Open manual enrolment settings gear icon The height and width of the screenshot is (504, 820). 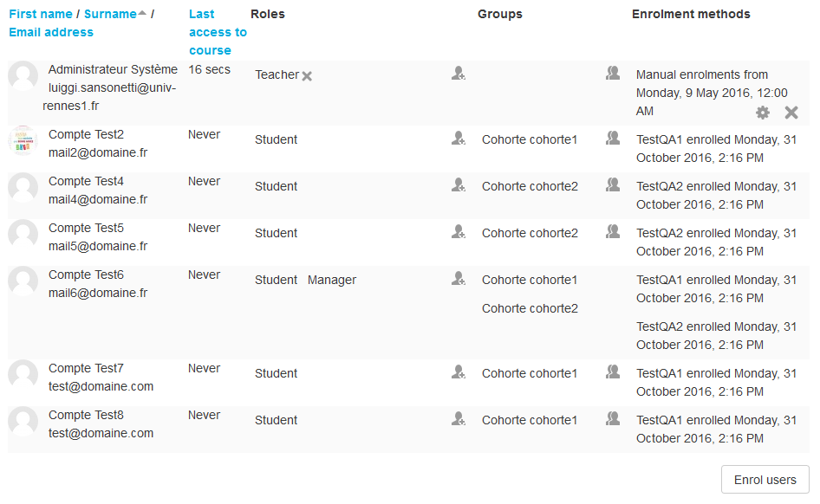pyautogui.click(x=763, y=113)
